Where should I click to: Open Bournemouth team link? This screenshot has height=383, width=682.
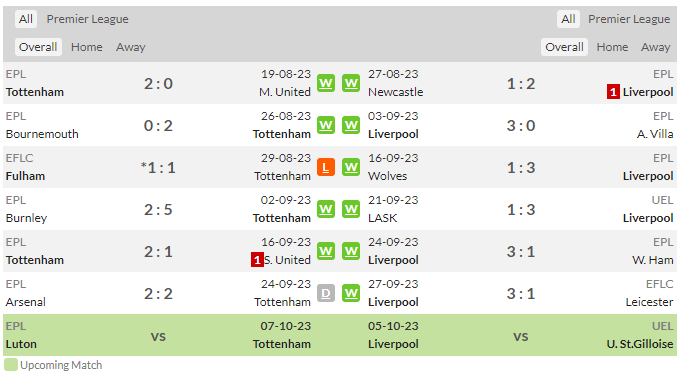42,134
